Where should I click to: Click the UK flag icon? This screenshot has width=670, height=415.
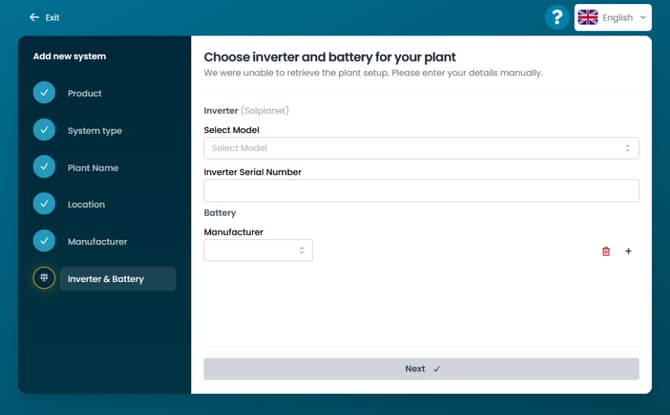point(588,17)
